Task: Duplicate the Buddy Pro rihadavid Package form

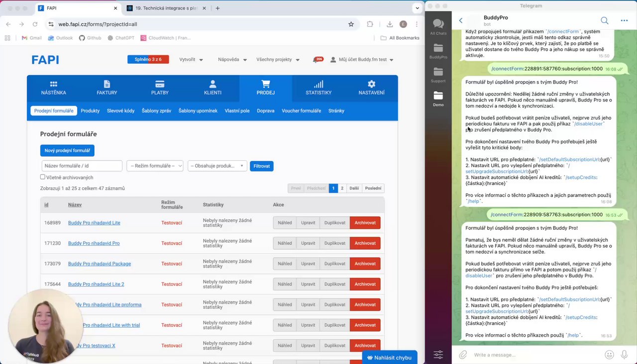Action: (x=334, y=264)
